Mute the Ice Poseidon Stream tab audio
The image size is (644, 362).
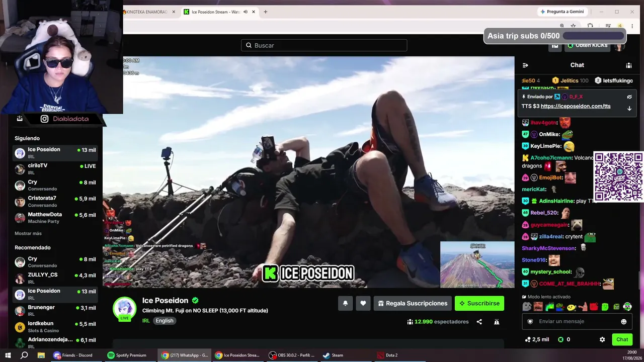(246, 12)
